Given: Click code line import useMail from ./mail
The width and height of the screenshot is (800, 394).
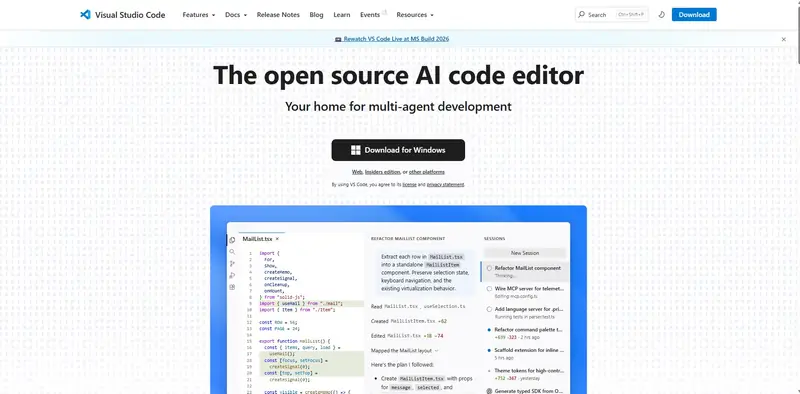Looking at the screenshot, I should tap(300, 303).
